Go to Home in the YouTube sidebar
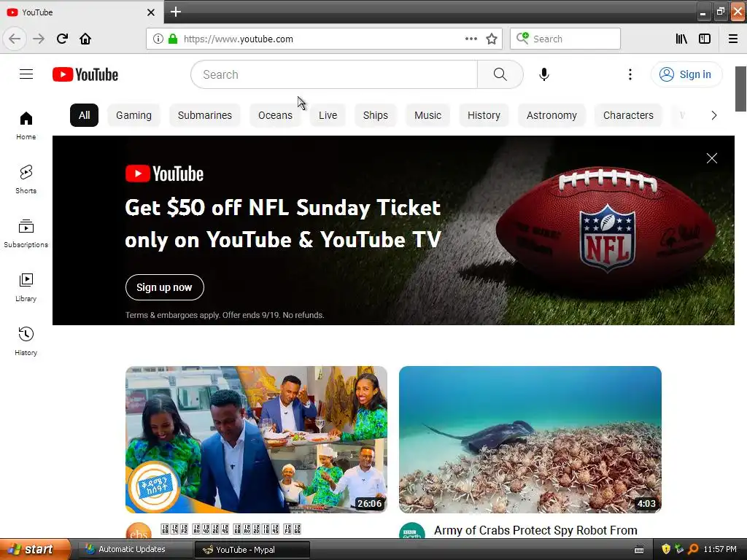 [x=26, y=125]
